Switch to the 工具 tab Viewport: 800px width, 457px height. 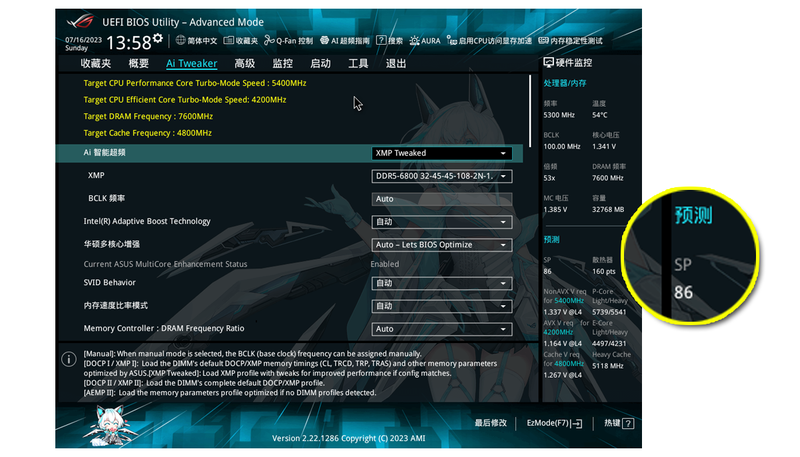tap(358, 63)
